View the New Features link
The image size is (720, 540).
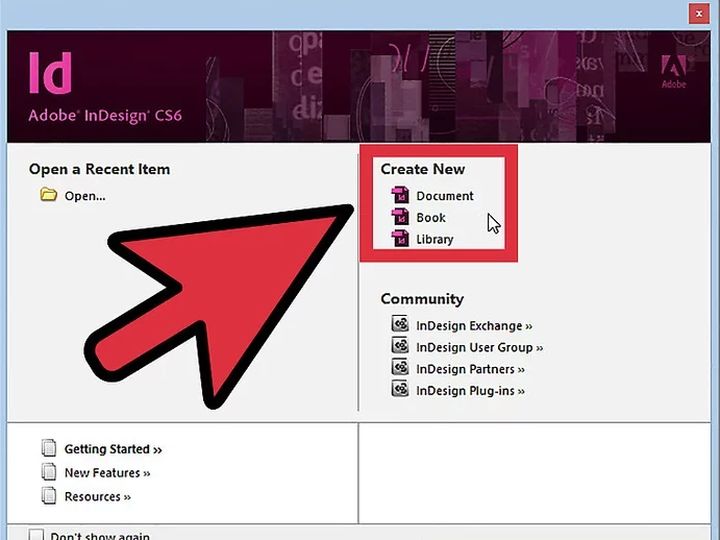click(107, 473)
